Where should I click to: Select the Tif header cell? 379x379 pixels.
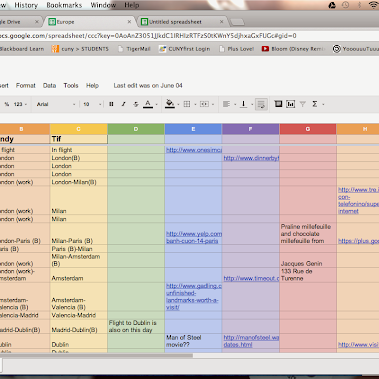[x=79, y=139]
